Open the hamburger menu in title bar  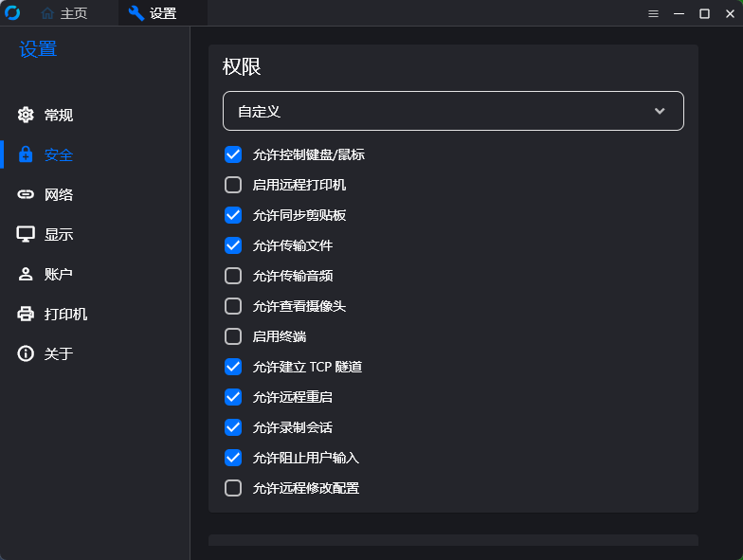pyautogui.click(x=653, y=13)
